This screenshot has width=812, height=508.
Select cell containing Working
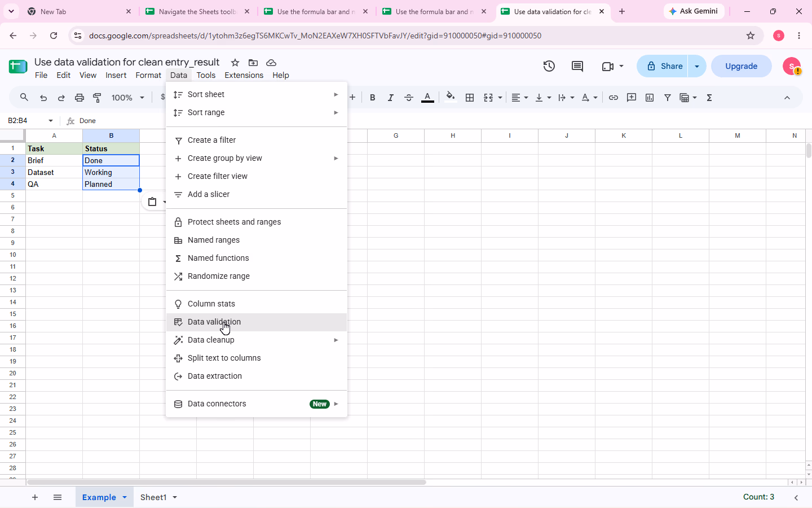tap(111, 172)
